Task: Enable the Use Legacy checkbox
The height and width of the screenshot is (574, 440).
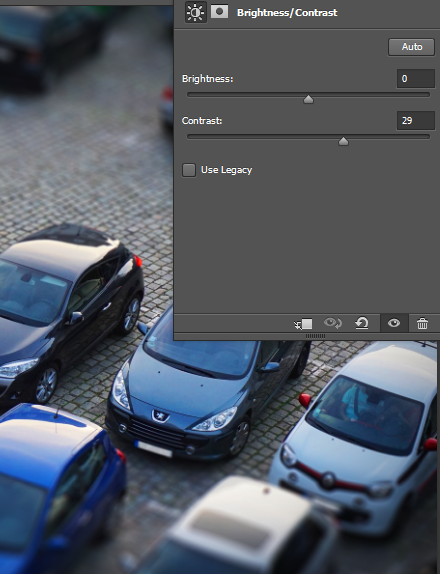Action: pyautogui.click(x=189, y=170)
